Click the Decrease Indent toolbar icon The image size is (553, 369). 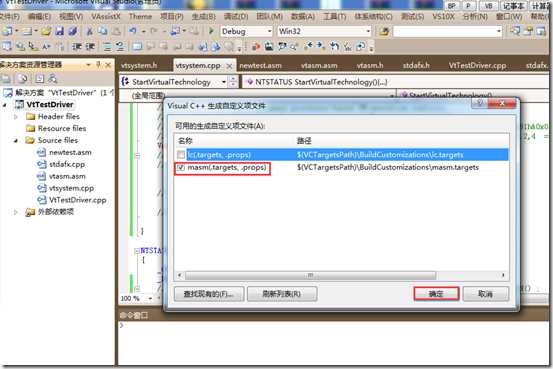click(77, 46)
